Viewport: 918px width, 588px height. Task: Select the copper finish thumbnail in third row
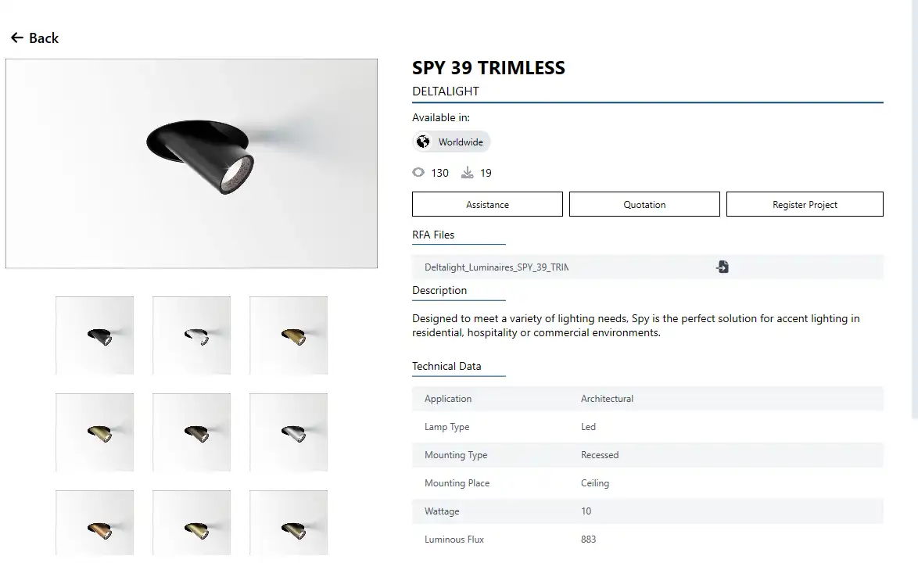click(95, 524)
